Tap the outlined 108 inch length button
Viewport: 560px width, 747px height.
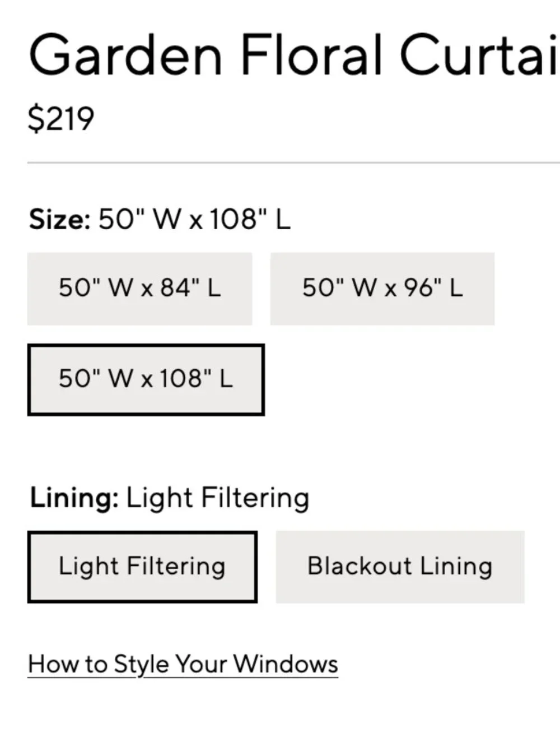pos(146,379)
